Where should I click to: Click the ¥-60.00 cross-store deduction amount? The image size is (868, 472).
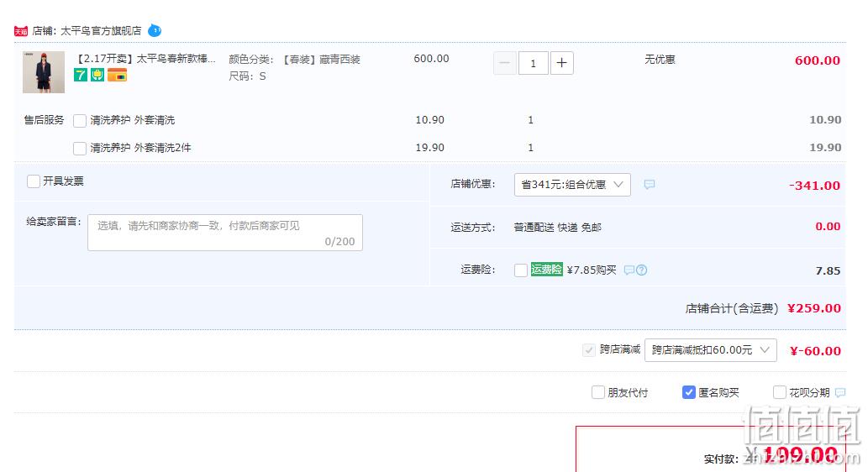[x=815, y=351]
